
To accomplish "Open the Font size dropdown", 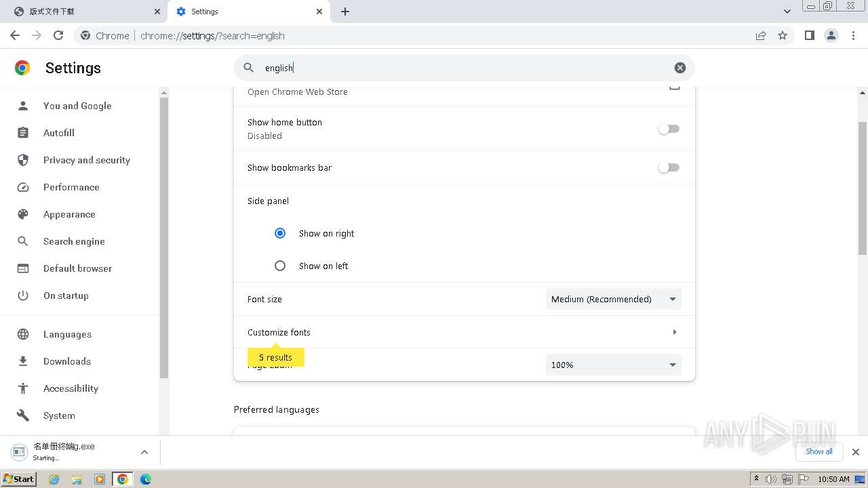I will [613, 299].
